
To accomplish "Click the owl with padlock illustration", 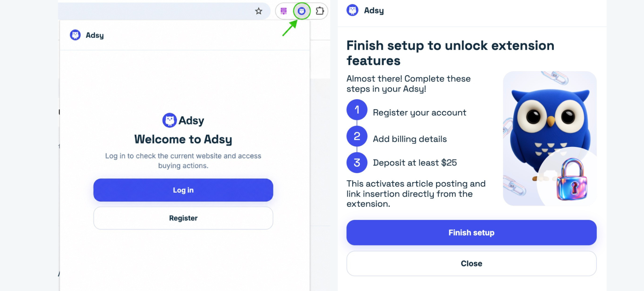I will (550, 138).
